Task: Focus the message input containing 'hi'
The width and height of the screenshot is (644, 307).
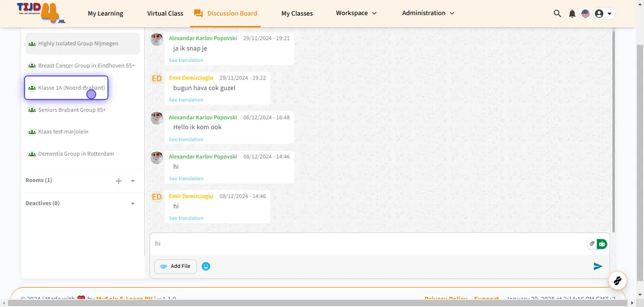Action: [x=369, y=244]
